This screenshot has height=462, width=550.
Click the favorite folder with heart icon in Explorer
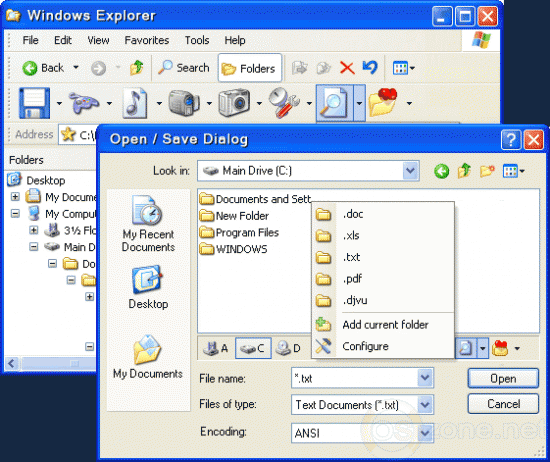383,103
